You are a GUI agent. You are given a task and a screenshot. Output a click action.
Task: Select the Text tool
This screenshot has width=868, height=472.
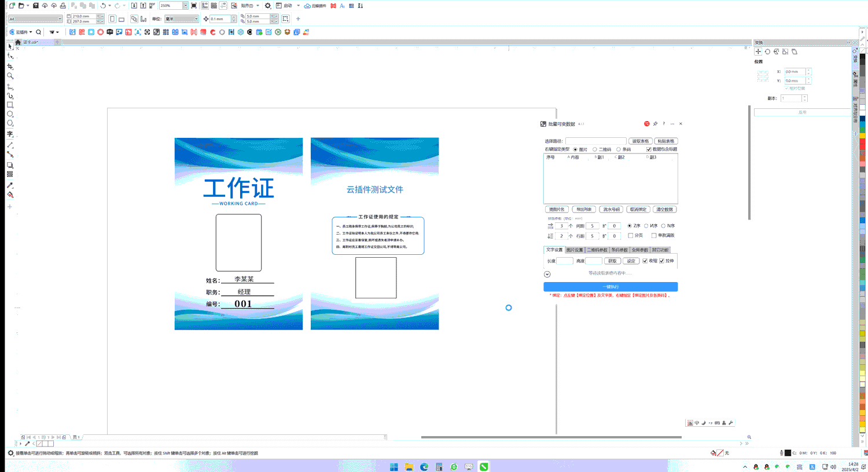coord(10,134)
